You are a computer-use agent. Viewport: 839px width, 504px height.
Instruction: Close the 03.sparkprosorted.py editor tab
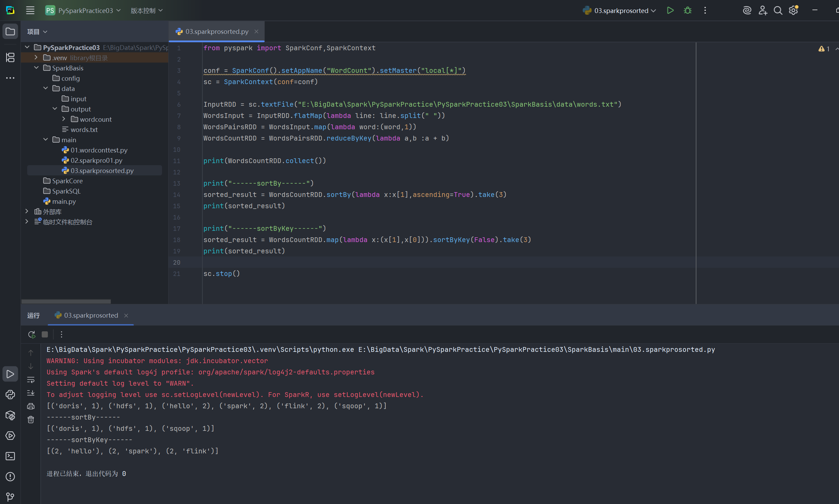point(256,31)
